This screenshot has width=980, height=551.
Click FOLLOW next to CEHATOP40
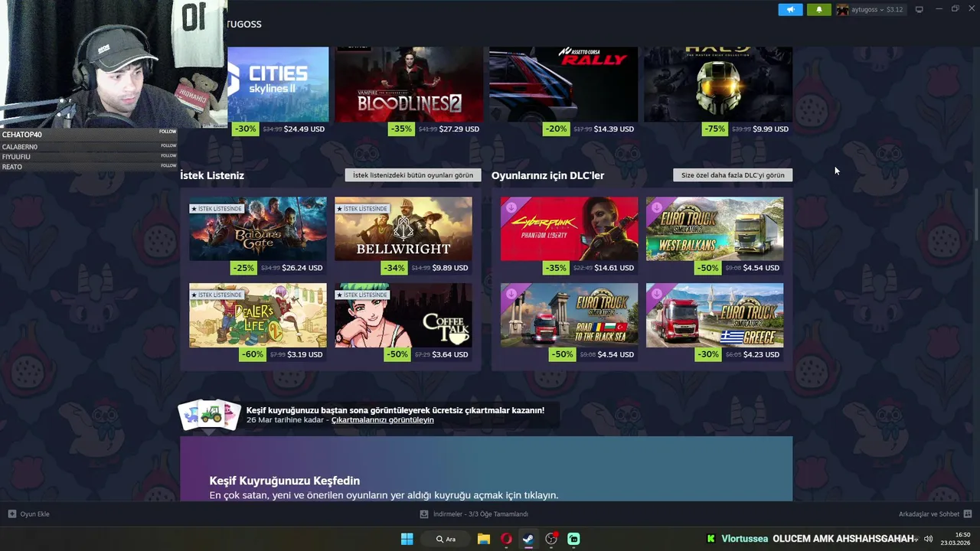coord(168,132)
